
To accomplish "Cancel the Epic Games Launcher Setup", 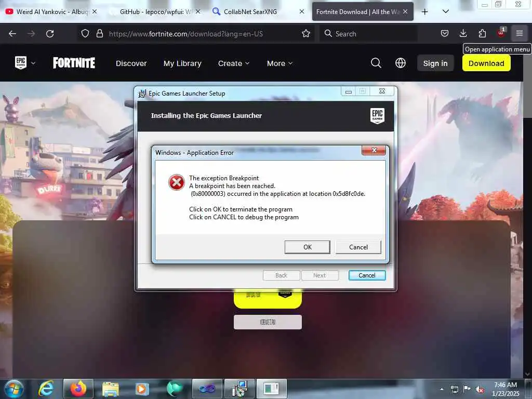I will 367,275.
